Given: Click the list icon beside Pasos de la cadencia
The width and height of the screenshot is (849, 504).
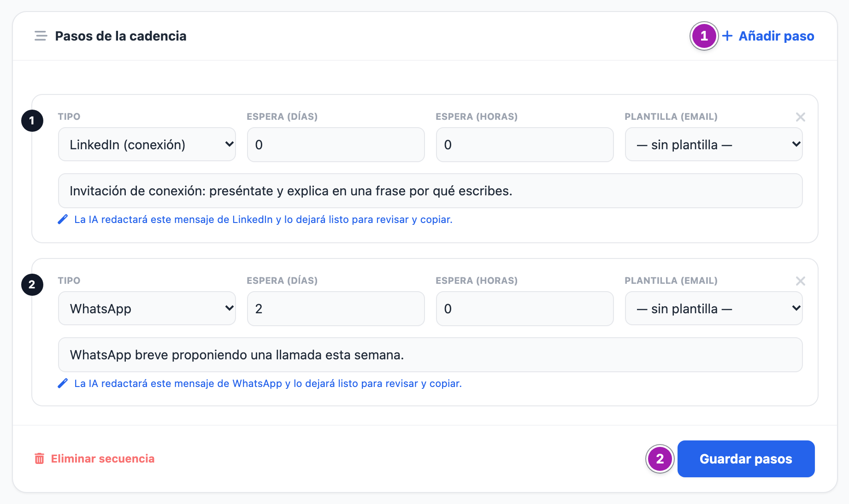Looking at the screenshot, I should click(41, 36).
